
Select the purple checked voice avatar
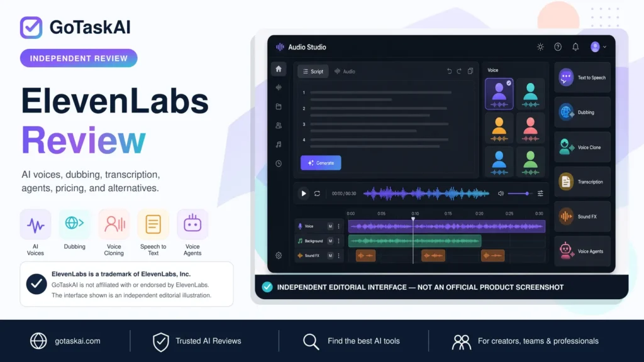[x=499, y=94]
